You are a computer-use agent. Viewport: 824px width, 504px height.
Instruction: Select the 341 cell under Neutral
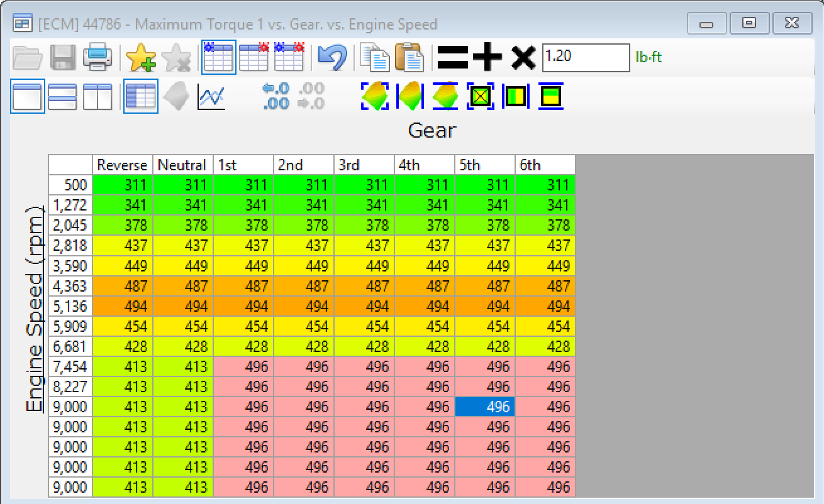(183, 205)
